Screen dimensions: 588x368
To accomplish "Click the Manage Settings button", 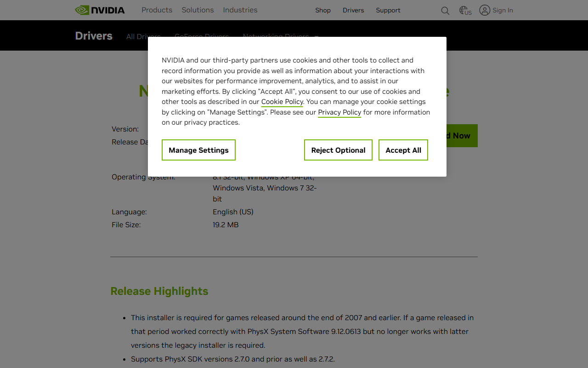I will (x=198, y=150).
